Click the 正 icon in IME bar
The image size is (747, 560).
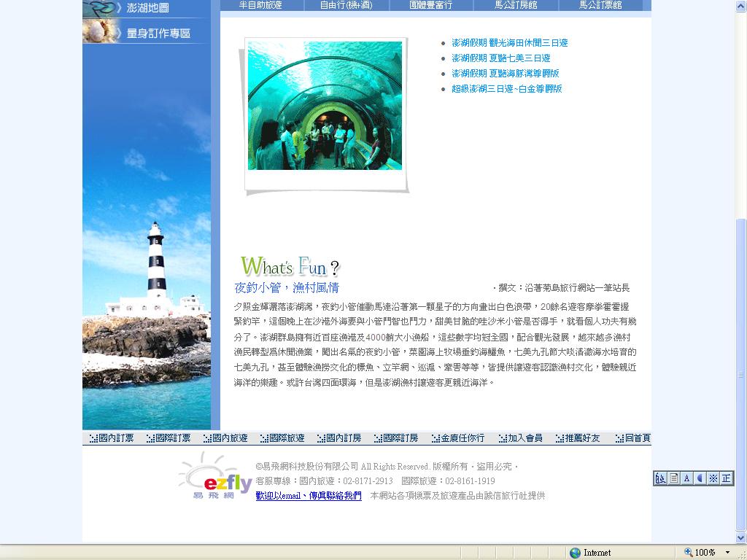point(726,478)
